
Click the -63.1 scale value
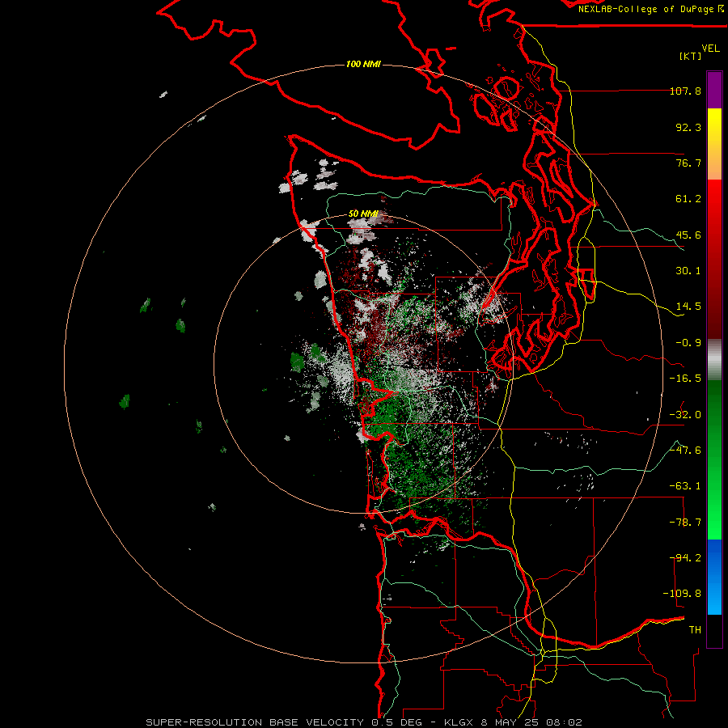point(685,486)
